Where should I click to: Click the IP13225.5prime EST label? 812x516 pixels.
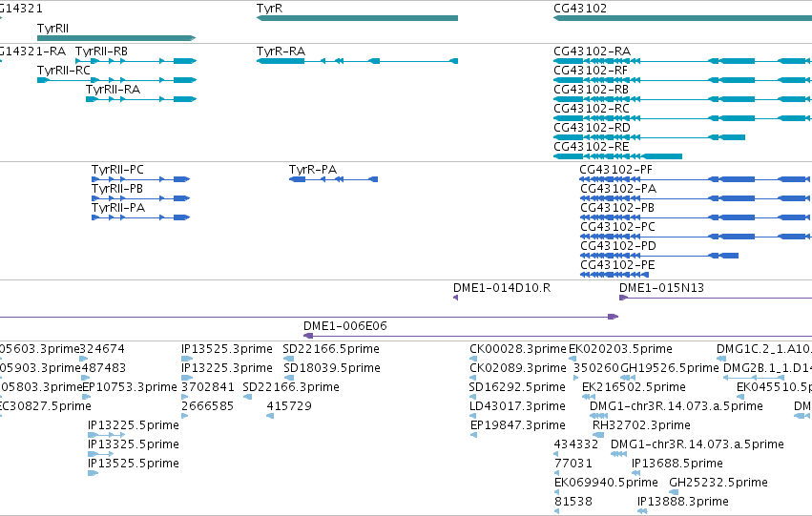134,426
